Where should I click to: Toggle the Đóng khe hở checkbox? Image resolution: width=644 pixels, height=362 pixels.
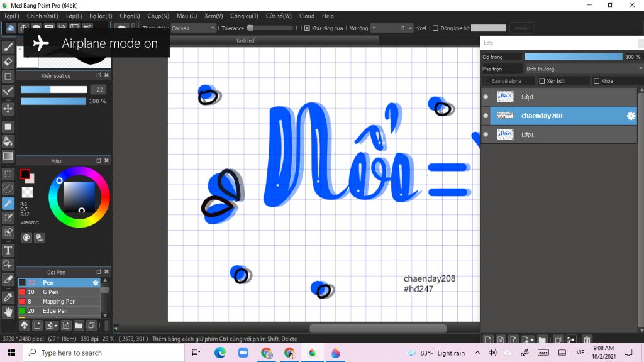click(x=435, y=28)
